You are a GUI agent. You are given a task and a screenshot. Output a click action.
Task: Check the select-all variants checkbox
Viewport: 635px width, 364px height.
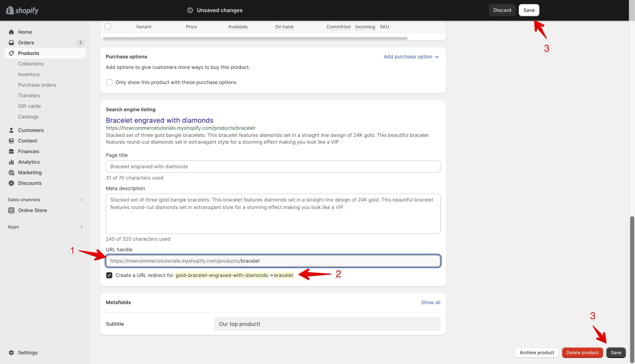click(108, 26)
